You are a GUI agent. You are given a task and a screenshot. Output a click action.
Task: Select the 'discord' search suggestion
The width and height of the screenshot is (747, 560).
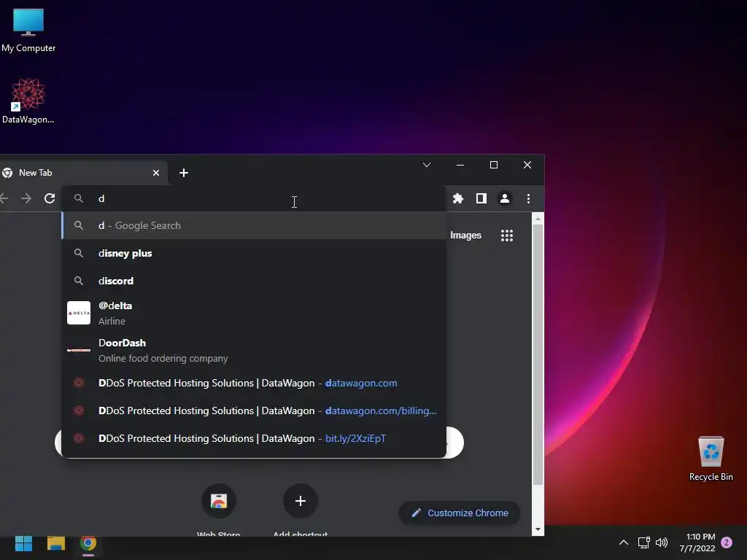pyautogui.click(x=254, y=281)
